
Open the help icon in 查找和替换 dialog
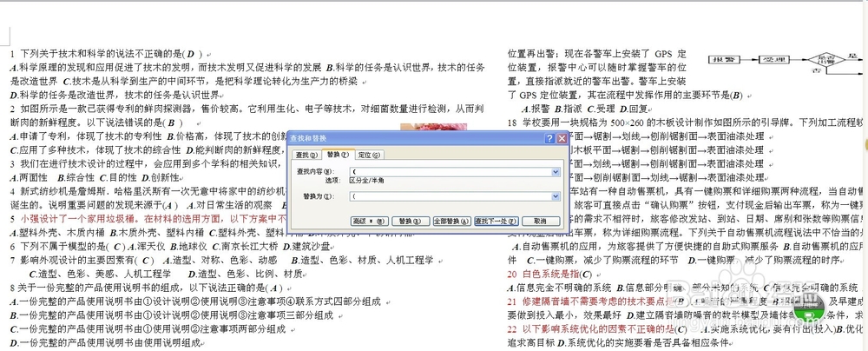point(549,139)
